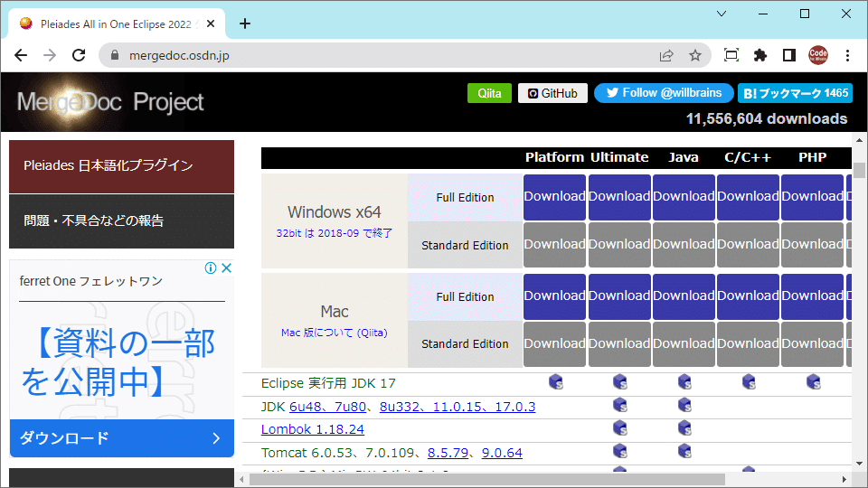Open Tomcat 9.0.64 link
This screenshot has width=868, height=488.
tap(502, 453)
